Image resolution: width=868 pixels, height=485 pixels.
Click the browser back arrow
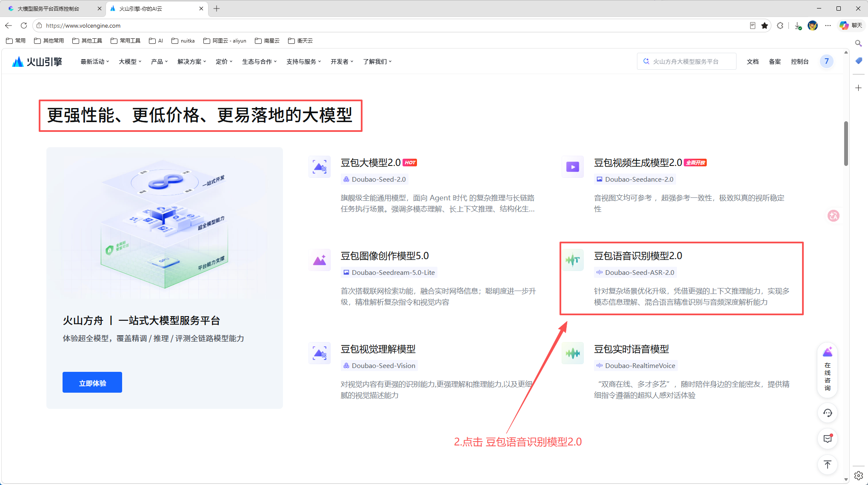click(9, 26)
